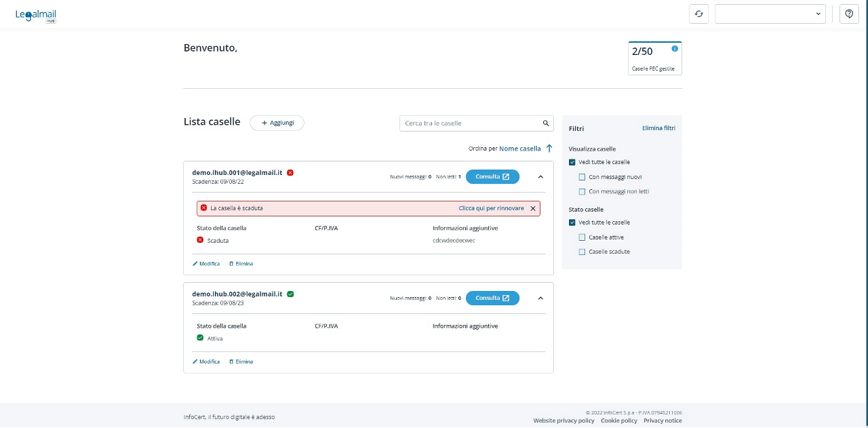Screen dimensions: 868x428
Task: Click Consulta for demo.lhub.001 mailbox
Action: [x=492, y=177]
